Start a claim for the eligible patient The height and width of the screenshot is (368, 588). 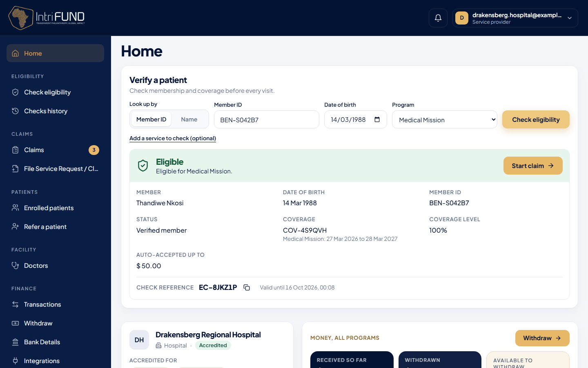pos(533,166)
